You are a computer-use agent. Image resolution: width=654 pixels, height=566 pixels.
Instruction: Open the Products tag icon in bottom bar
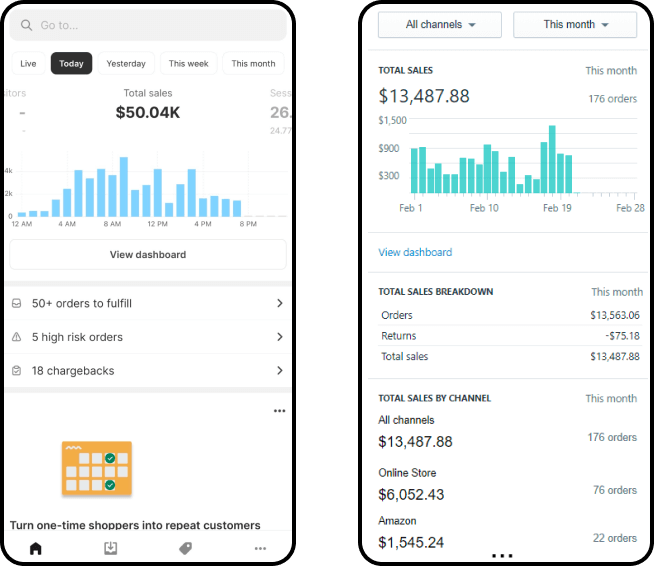185,548
